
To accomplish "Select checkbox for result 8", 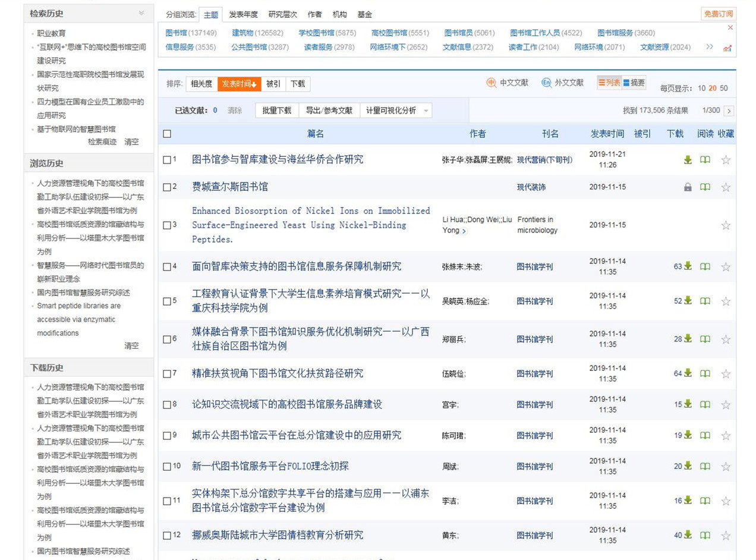I will (x=167, y=405).
